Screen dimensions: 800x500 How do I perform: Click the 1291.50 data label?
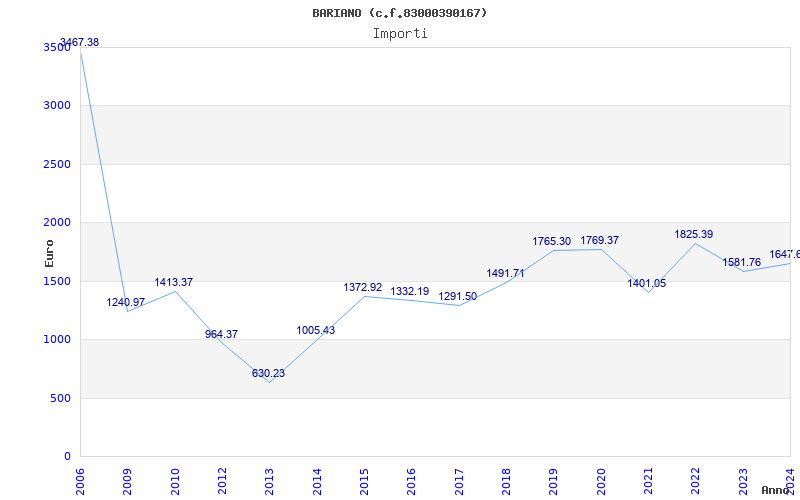[x=458, y=296]
